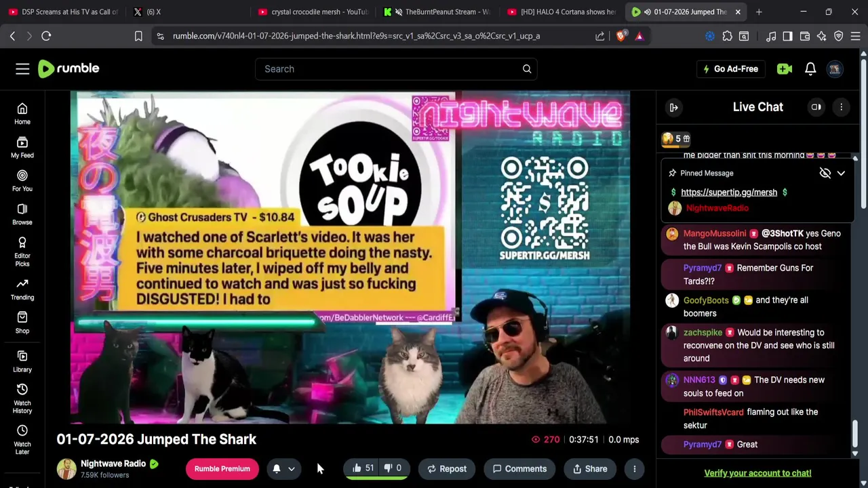Open Editor Picks in the sidebar

[22, 251]
